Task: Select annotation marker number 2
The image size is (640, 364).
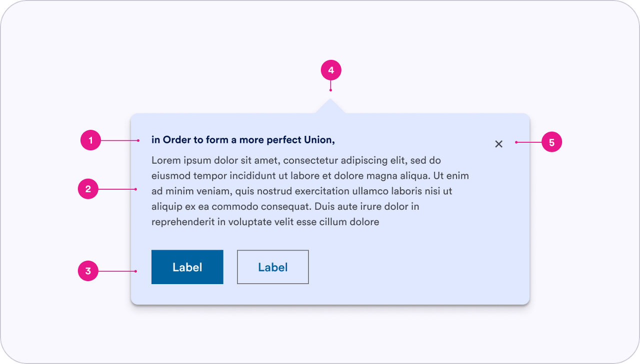Action: (x=88, y=189)
